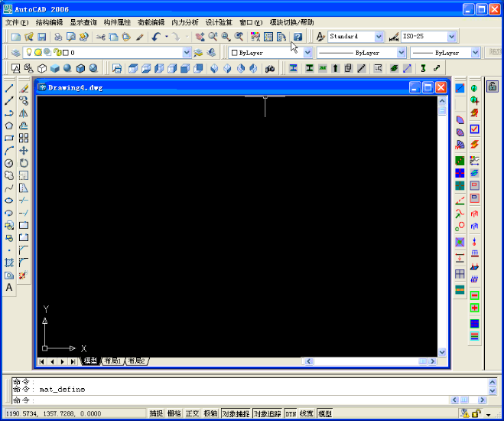Click the Save drawing icon
Viewport: 504px width, 421px height.
42,37
